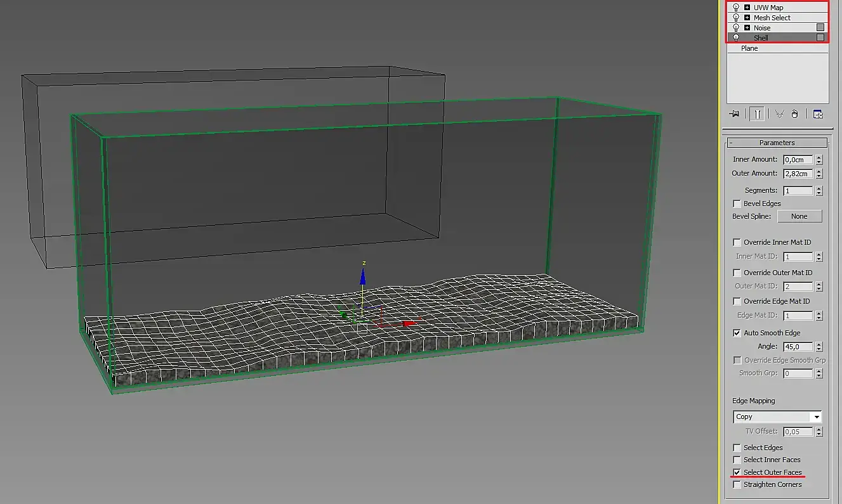Click the Outer Mat ID spinner arrows
The height and width of the screenshot is (504, 842).
click(819, 287)
